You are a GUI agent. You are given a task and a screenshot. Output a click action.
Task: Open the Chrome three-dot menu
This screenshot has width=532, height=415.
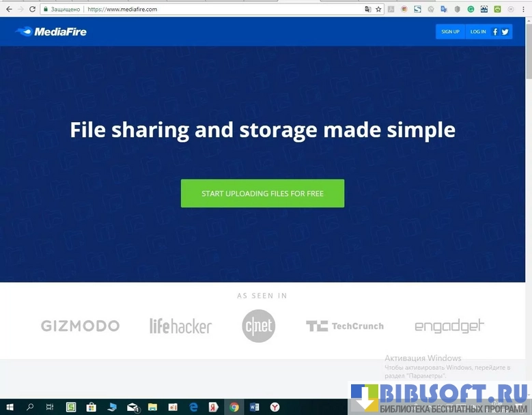pos(525,10)
